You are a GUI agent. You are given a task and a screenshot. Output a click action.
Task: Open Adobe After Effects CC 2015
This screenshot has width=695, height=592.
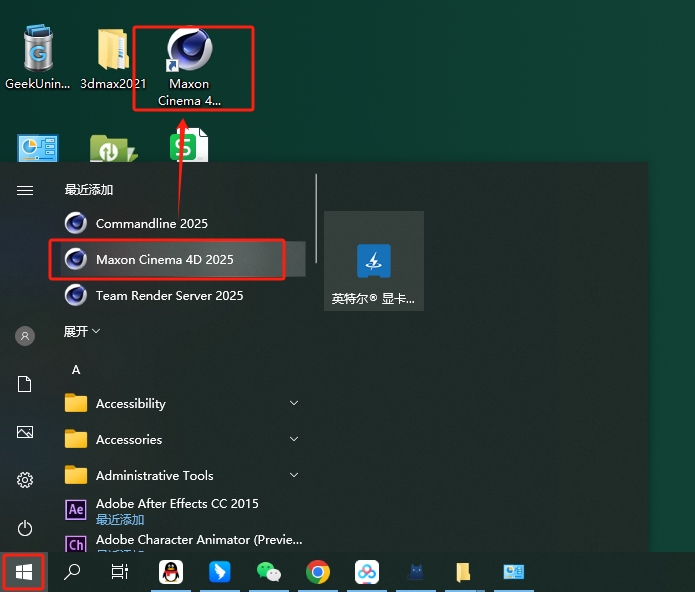[176, 505]
